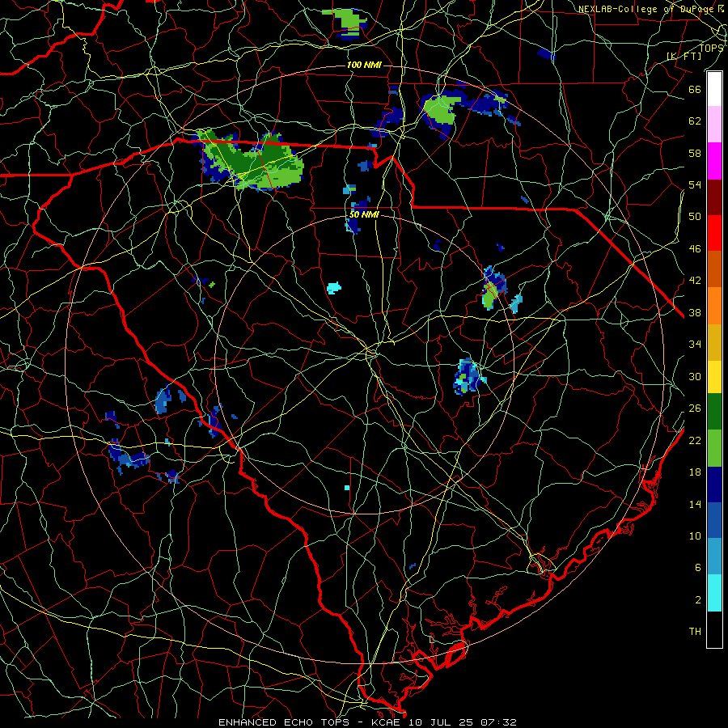
Task: Click the black TH legend swatch
Action: (x=714, y=629)
